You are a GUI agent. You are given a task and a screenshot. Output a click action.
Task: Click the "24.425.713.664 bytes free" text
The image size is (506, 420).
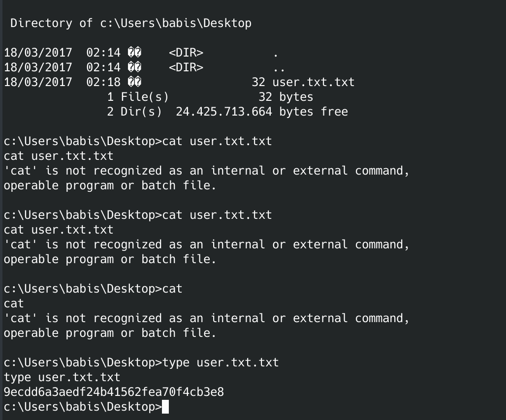261,112
